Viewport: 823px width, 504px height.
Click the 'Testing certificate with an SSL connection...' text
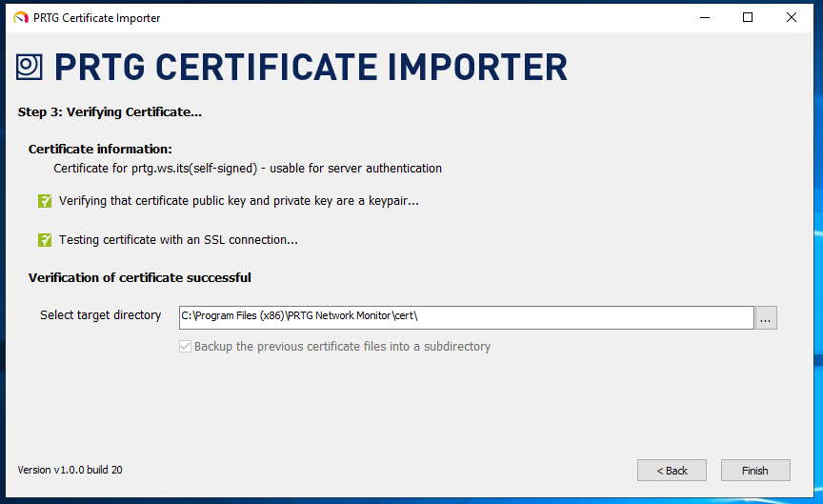tap(178, 240)
